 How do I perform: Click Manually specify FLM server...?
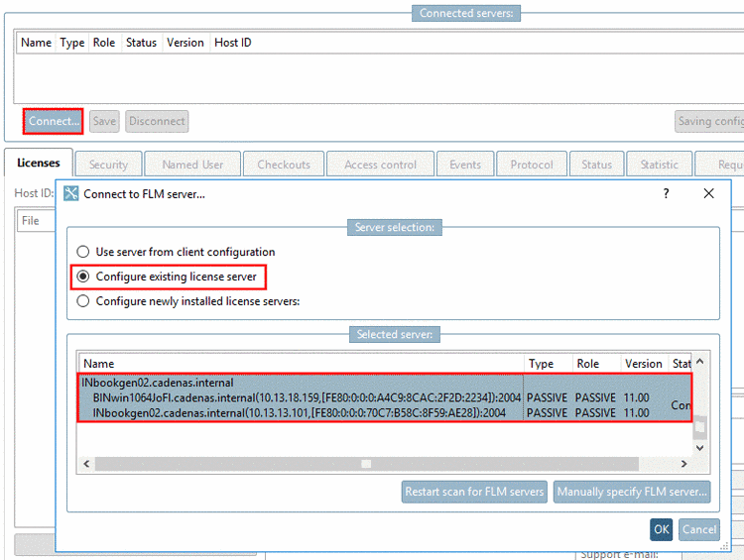tap(632, 492)
